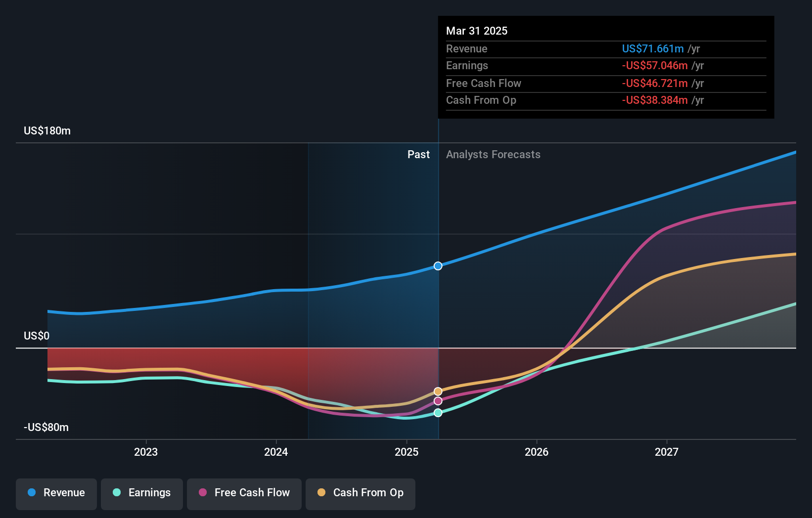Click the -US$38.384m cash from op value
Viewport: 812px width, 518px height.
click(x=655, y=100)
